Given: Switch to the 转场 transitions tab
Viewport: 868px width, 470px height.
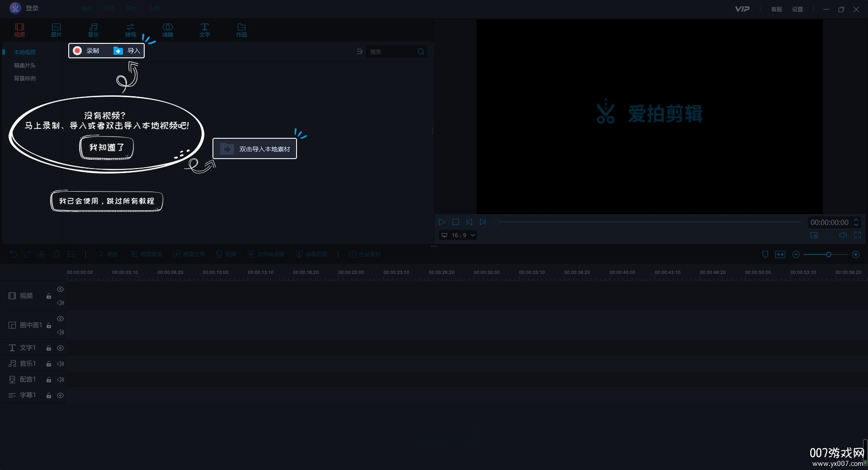Looking at the screenshot, I should (x=130, y=30).
